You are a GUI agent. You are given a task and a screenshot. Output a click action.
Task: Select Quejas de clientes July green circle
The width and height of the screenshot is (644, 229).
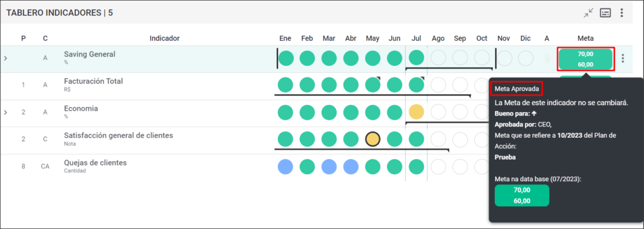416,167
